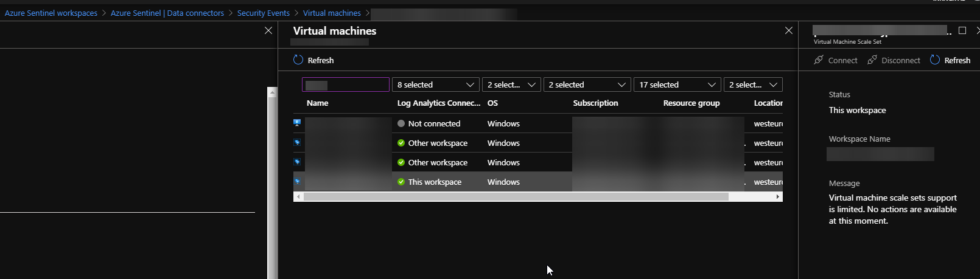980x279 pixels.
Task: Sort by Location column header
Action: coord(768,103)
